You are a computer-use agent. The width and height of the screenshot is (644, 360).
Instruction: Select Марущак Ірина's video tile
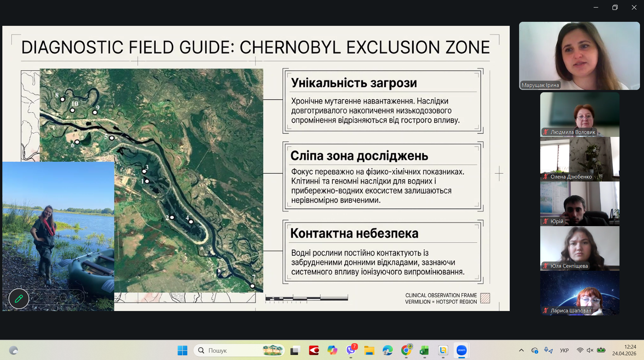click(579, 56)
